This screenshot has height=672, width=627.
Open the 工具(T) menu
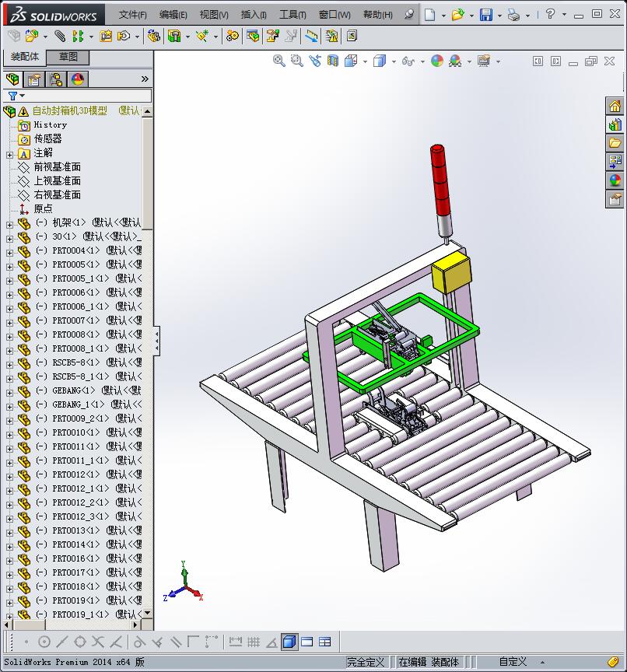click(x=292, y=15)
